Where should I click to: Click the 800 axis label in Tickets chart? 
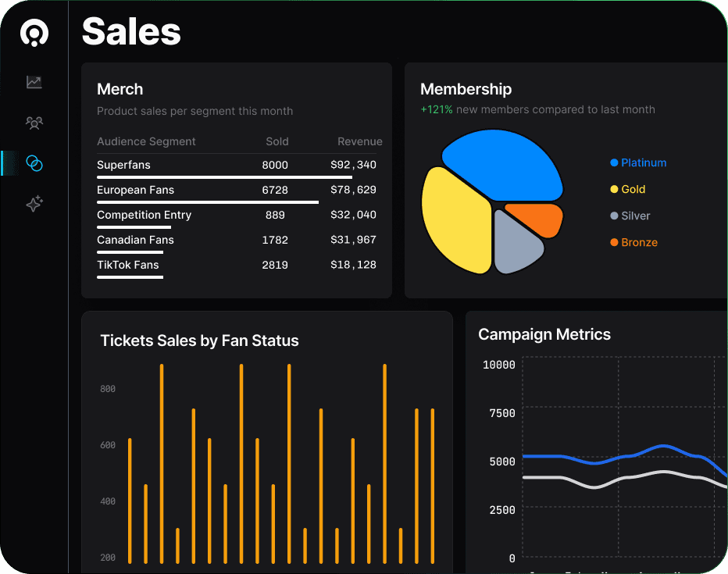tap(108, 389)
